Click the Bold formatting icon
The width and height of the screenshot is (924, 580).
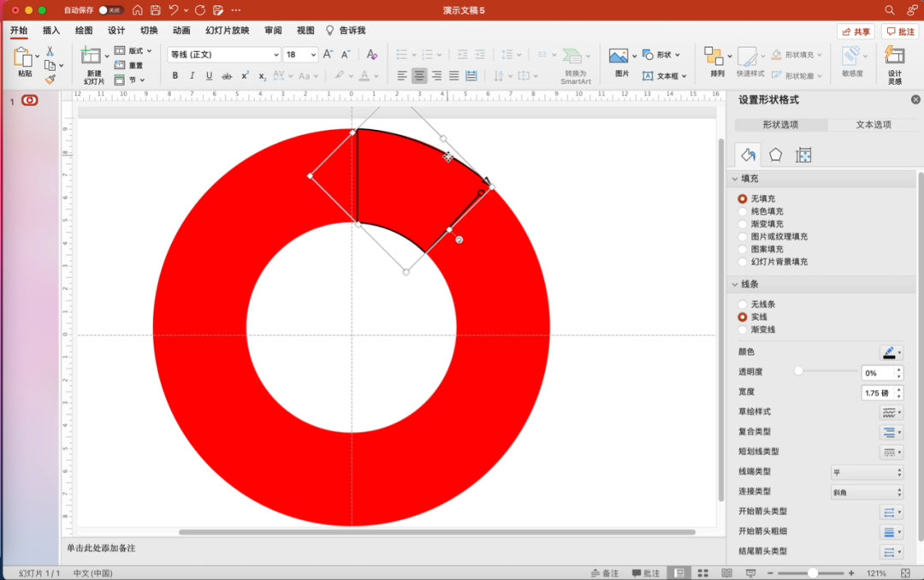tap(175, 76)
